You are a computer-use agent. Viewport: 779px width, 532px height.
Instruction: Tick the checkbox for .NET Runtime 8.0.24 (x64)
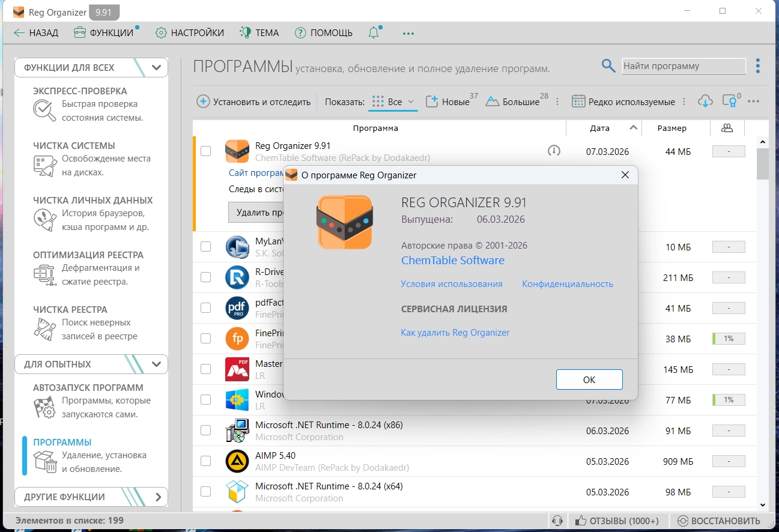click(205, 491)
